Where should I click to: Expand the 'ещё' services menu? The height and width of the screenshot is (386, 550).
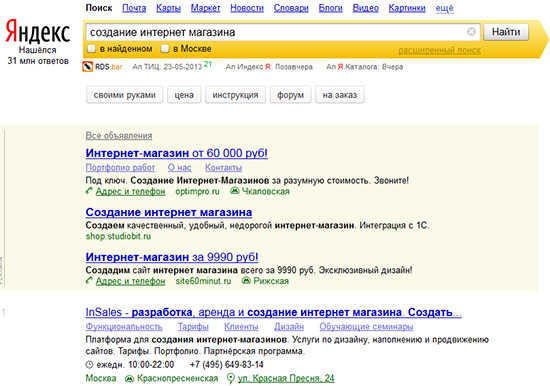coord(444,8)
